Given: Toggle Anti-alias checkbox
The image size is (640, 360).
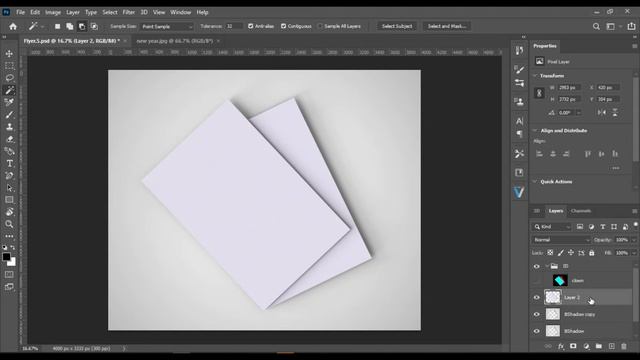Looking at the screenshot, I should click(251, 26).
